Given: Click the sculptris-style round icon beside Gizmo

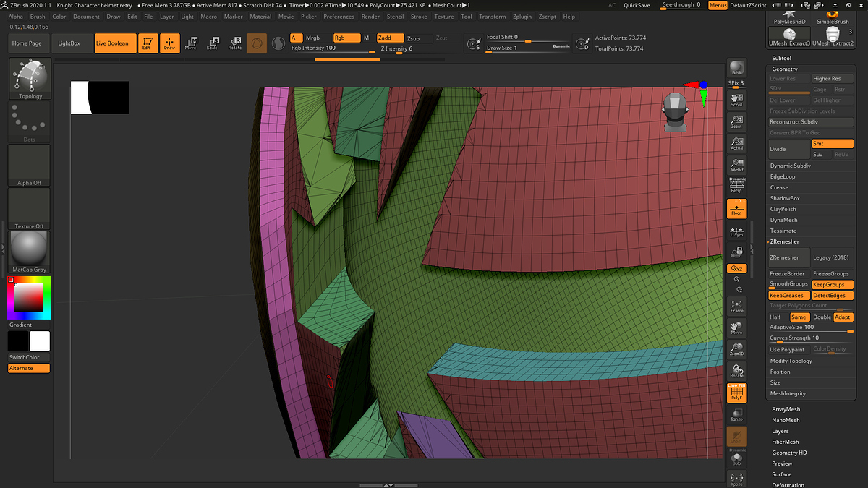Looking at the screenshot, I should click(x=278, y=43).
